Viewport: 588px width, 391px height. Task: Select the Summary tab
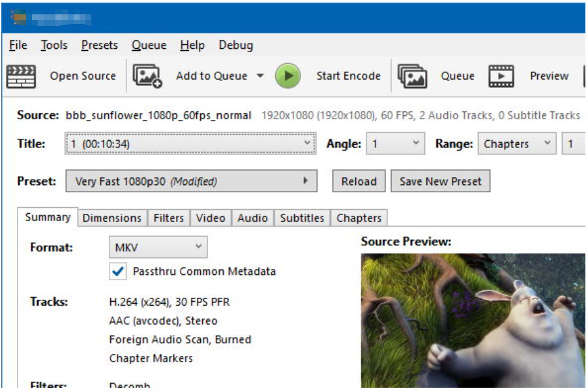48,217
